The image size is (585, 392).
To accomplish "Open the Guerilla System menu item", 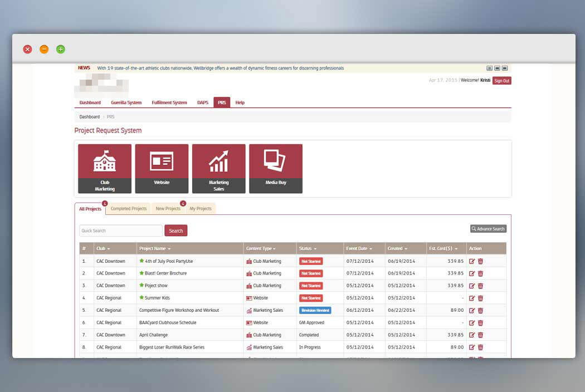I will click(x=126, y=102).
